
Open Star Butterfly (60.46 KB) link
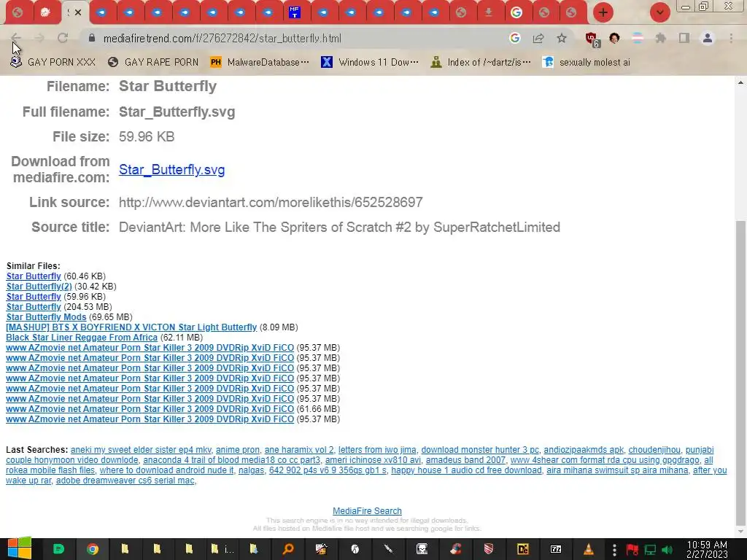(x=34, y=276)
